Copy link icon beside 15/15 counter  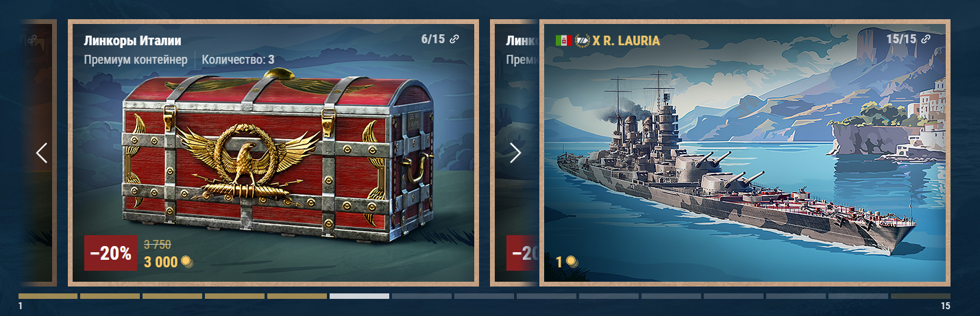[x=926, y=39]
